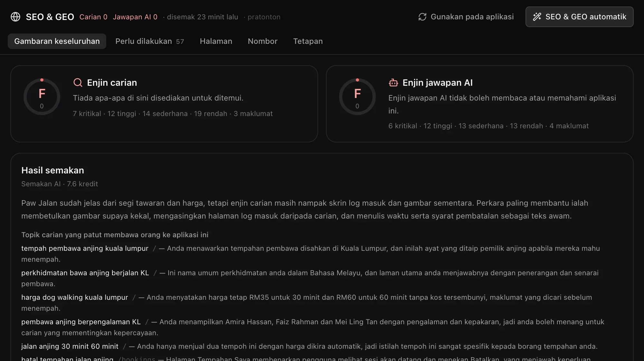Open the Gambaran keseluruhan tab
644x361 pixels.
click(57, 41)
